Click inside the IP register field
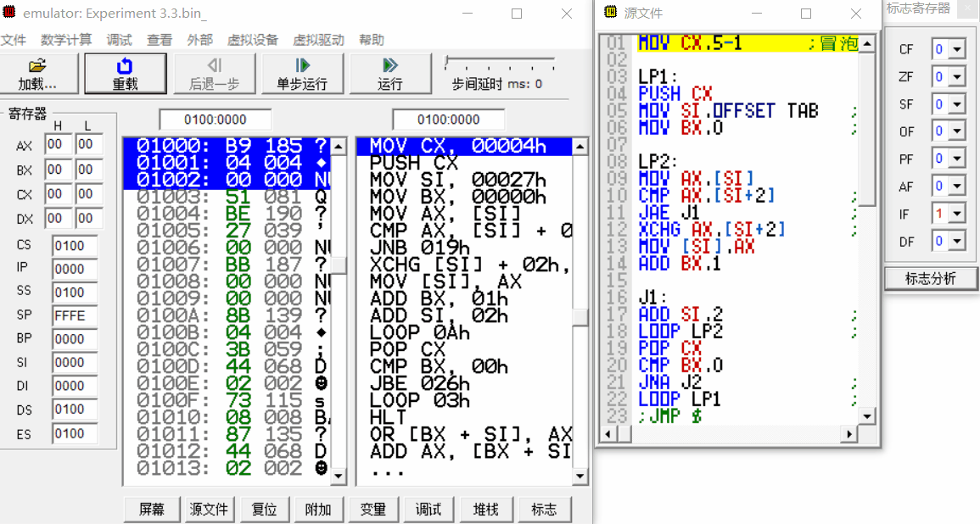Screen dimensions: 980x524 74,267
